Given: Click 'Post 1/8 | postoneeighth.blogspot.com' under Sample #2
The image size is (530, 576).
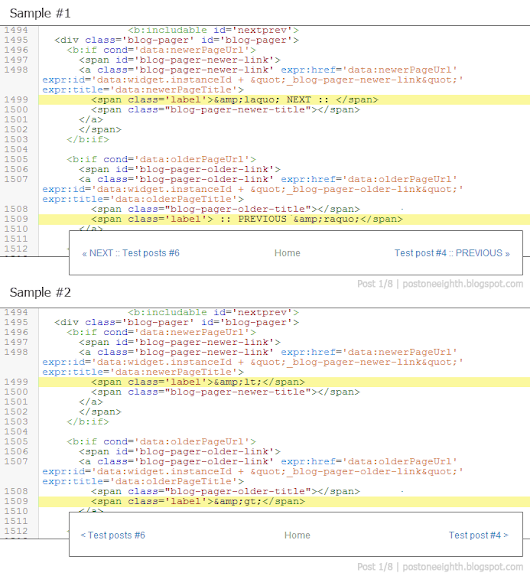Looking at the screenshot, I should click(440, 567).
